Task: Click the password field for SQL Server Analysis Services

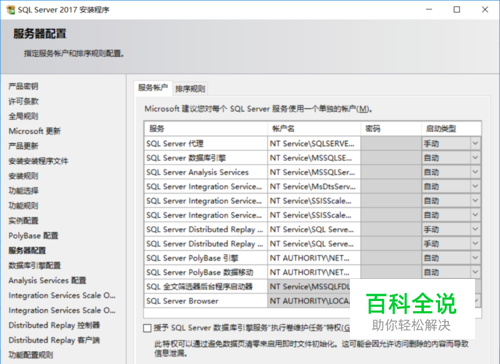Action: point(391,172)
